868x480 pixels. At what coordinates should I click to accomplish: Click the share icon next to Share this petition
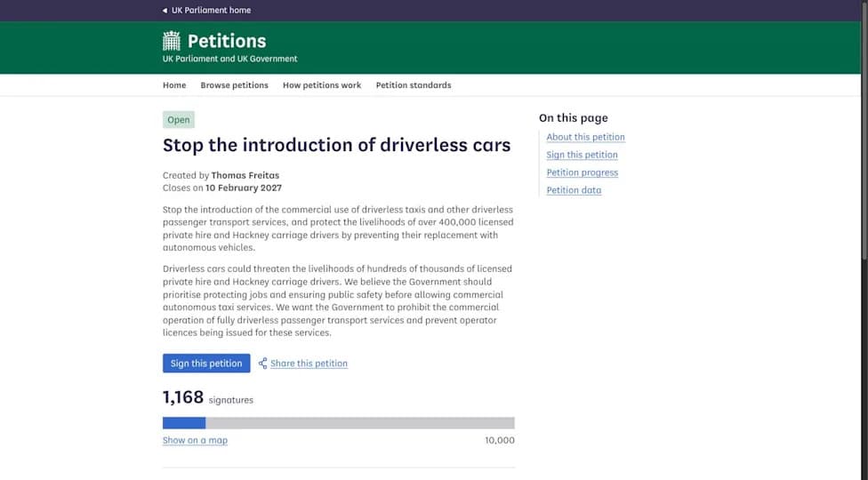pos(263,364)
